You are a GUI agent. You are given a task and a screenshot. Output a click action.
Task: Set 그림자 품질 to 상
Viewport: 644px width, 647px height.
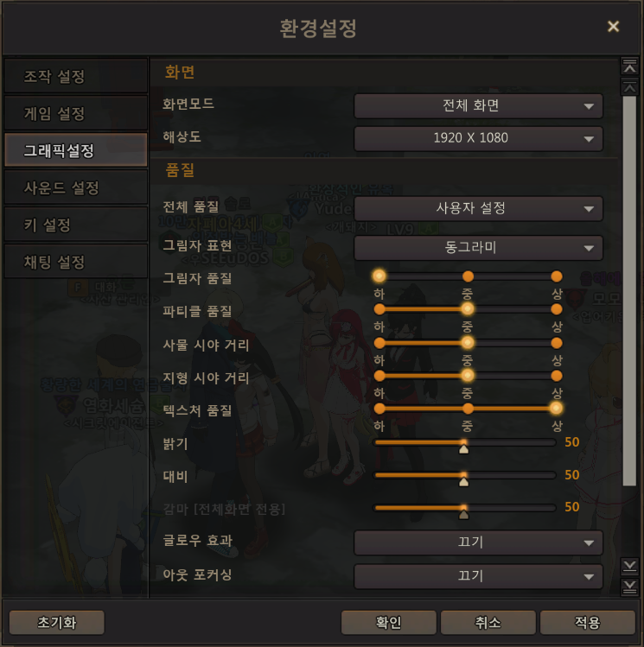[x=556, y=276]
